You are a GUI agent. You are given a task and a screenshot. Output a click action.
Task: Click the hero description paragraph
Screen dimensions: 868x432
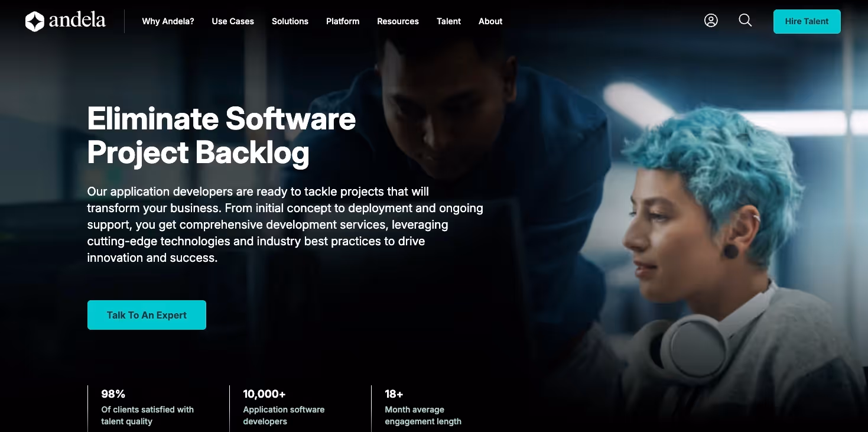(x=285, y=225)
